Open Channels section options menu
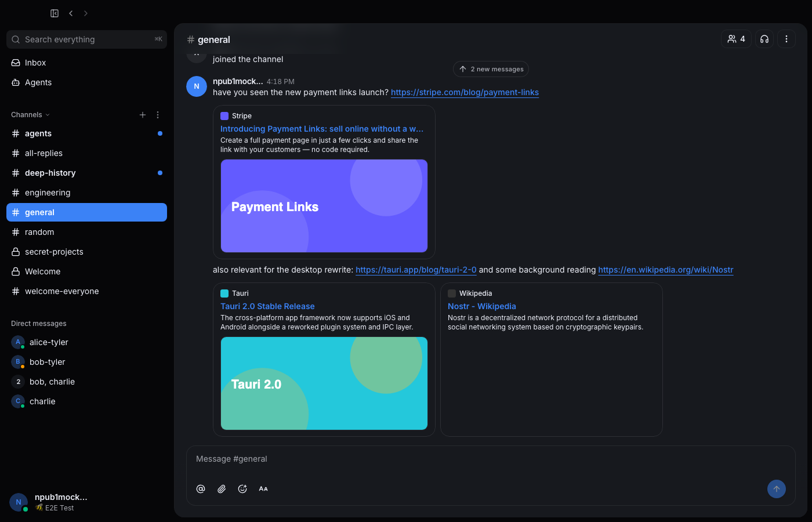 tap(158, 115)
